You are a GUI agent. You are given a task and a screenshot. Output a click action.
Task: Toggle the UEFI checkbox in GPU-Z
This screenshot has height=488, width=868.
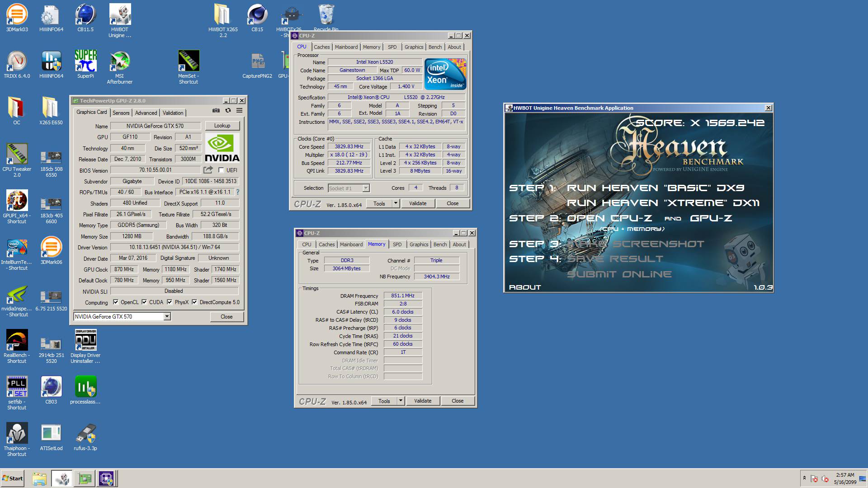tap(221, 170)
